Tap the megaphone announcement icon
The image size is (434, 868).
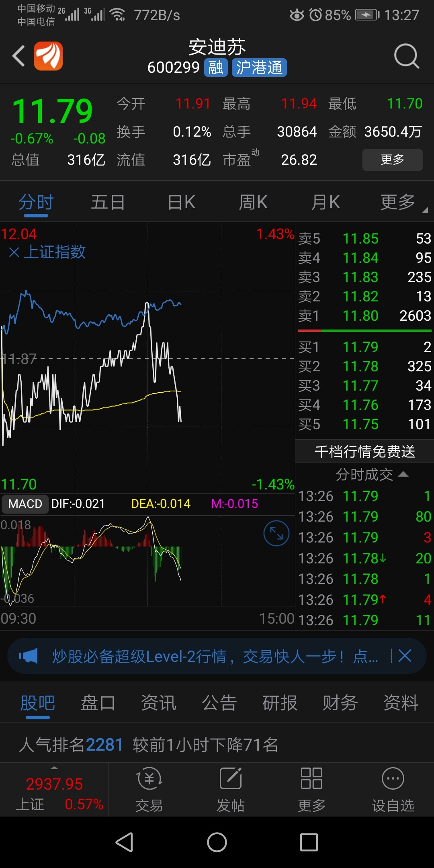pyautogui.click(x=29, y=656)
